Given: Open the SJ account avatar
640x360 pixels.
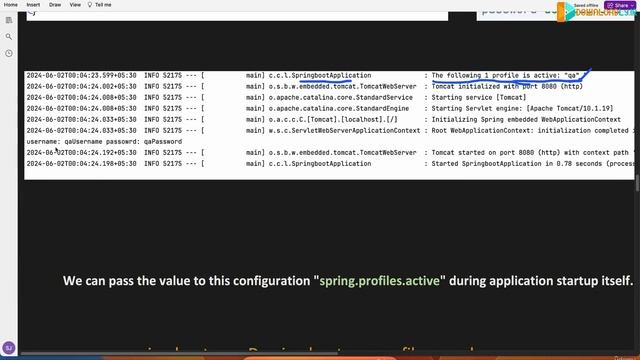Looking at the screenshot, I should [x=9, y=348].
